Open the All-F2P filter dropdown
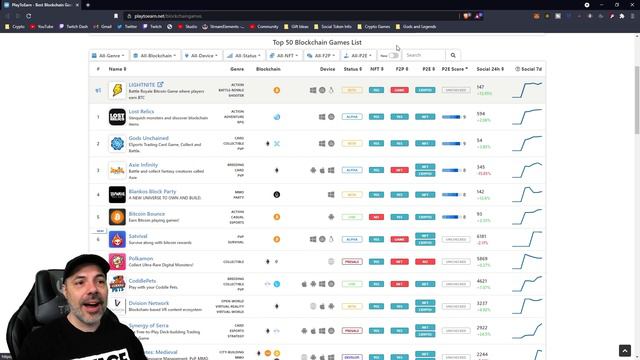The image size is (640, 360). pos(321,56)
